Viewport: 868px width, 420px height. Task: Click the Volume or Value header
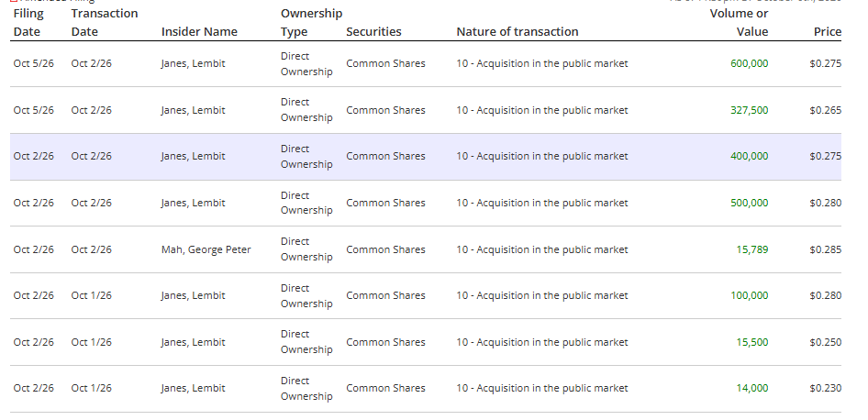(x=739, y=22)
